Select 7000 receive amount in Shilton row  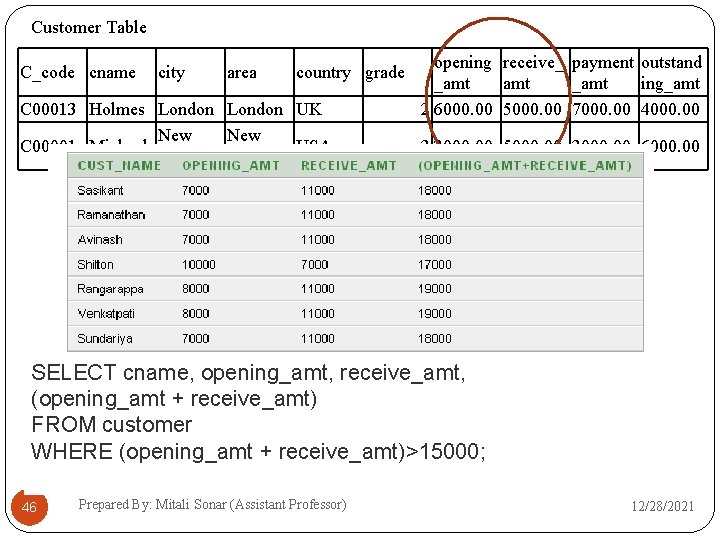315,264
